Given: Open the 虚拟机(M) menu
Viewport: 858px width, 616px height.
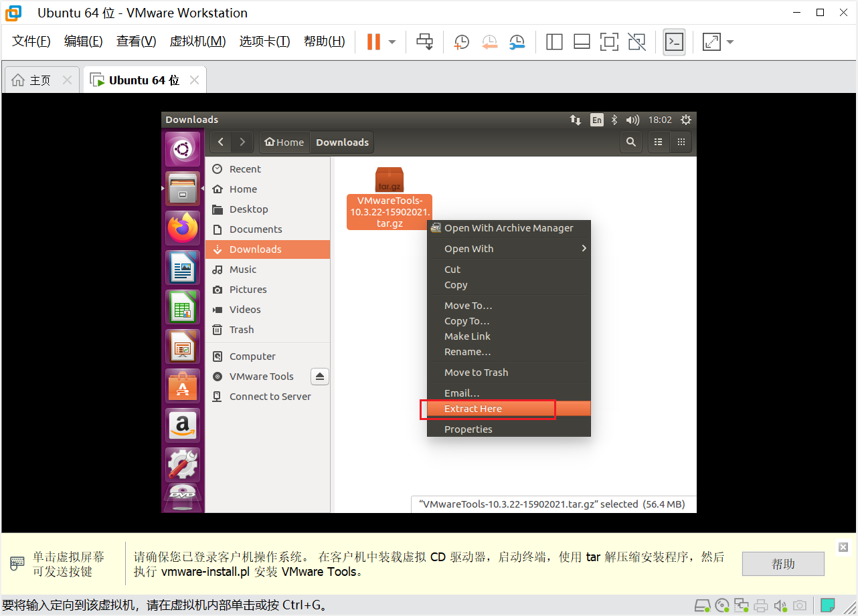Looking at the screenshot, I should pyautogui.click(x=197, y=41).
